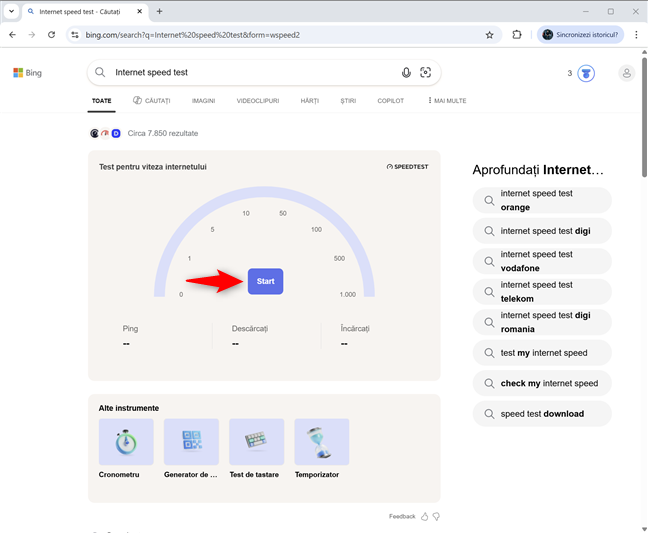Open the browser extensions puzzle icon
648x533 pixels.
click(517, 34)
